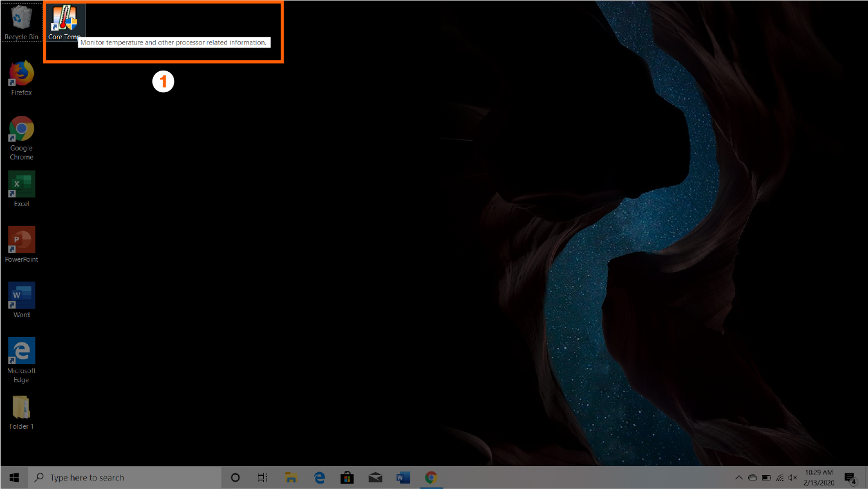Open the Action Center notifications
The height and width of the screenshot is (489, 868).
click(x=850, y=478)
